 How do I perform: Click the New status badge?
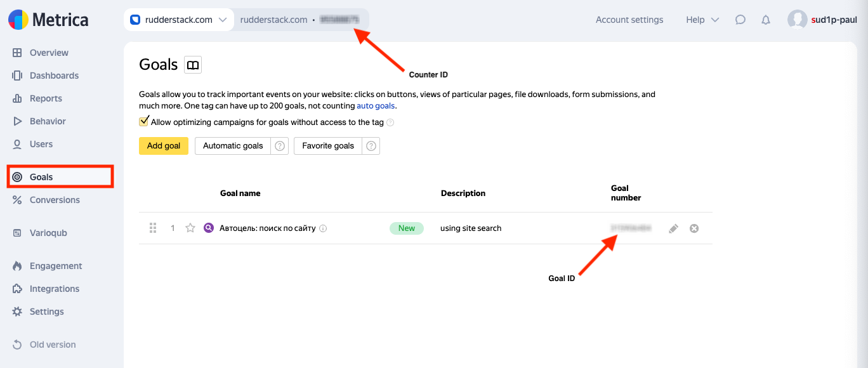(407, 228)
